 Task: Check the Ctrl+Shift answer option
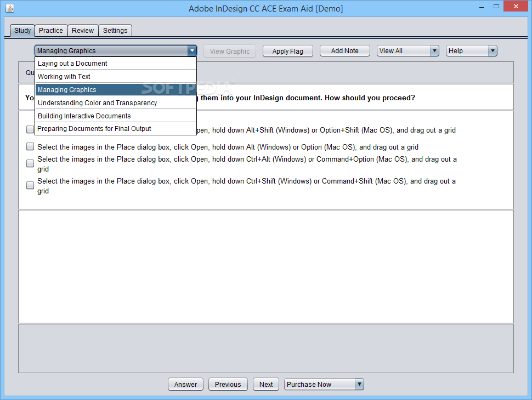point(30,185)
